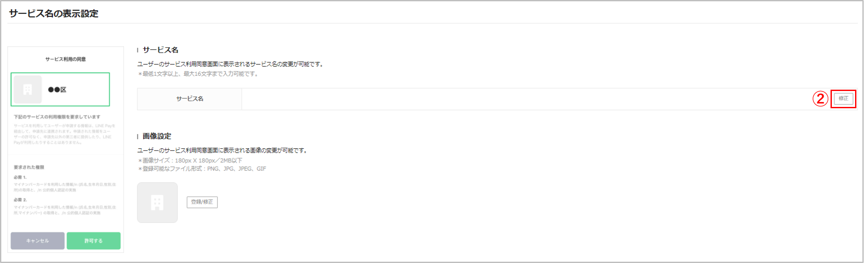The height and width of the screenshot is (263, 868).
Task: Click the 最大16文字 character limit note
Action: pos(199,74)
